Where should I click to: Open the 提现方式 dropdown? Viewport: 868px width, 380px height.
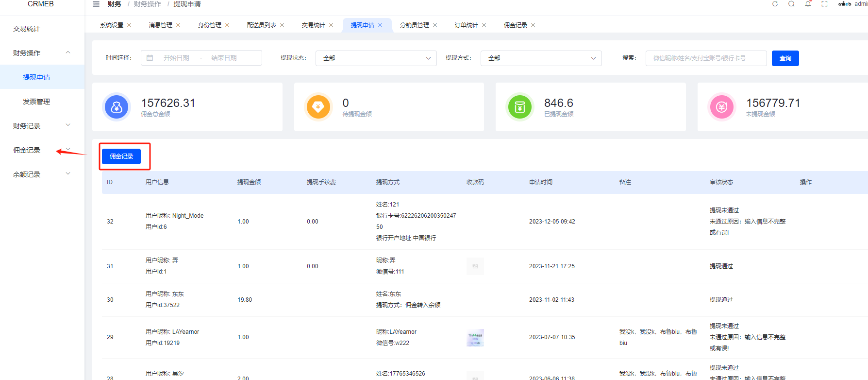pyautogui.click(x=541, y=58)
